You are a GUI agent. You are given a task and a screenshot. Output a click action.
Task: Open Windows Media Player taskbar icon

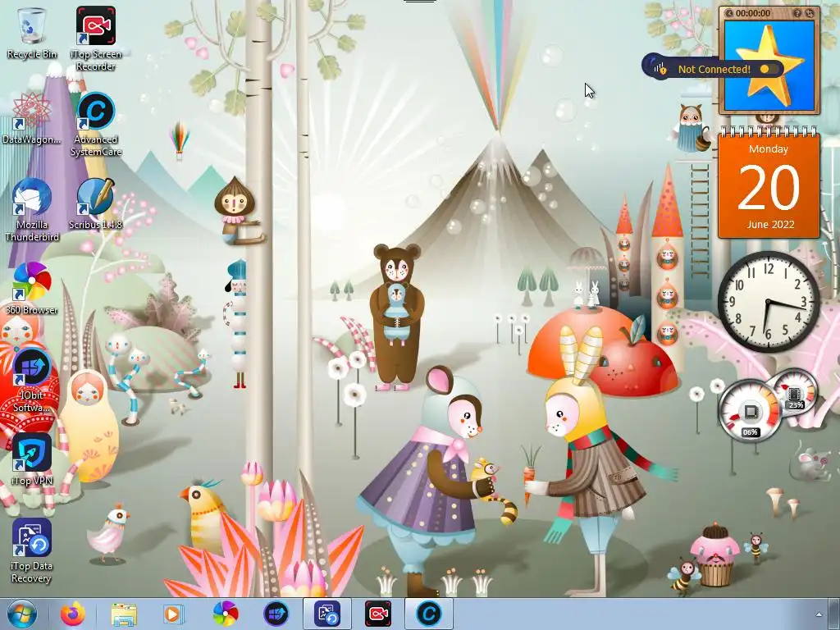(x=172, y=614)
